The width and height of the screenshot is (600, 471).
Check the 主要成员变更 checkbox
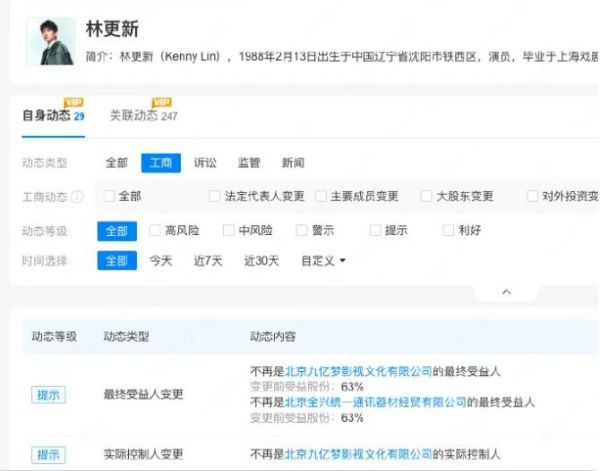coord(321,196)
